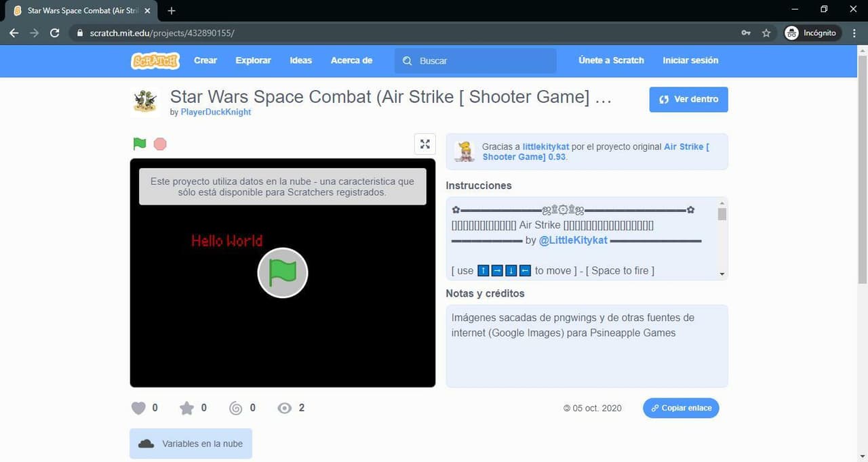Open littlekitykat user link
The width and height of the screenshot is (868, 462).
pos(546,146)
